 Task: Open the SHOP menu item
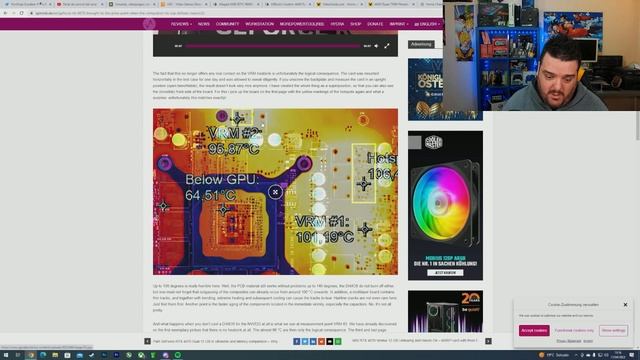356,24
